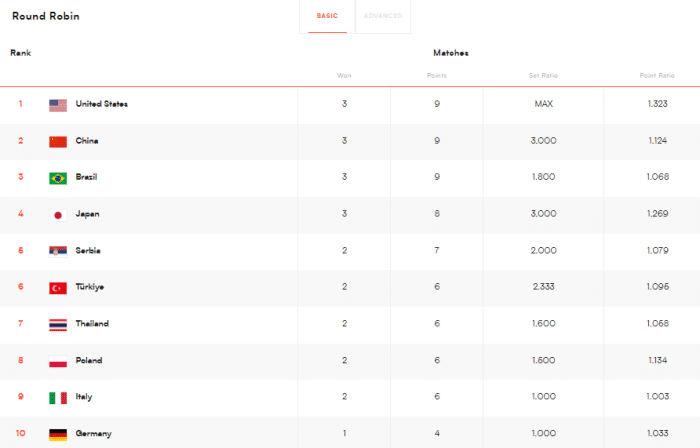Click the Point Ratio column header

655,75
